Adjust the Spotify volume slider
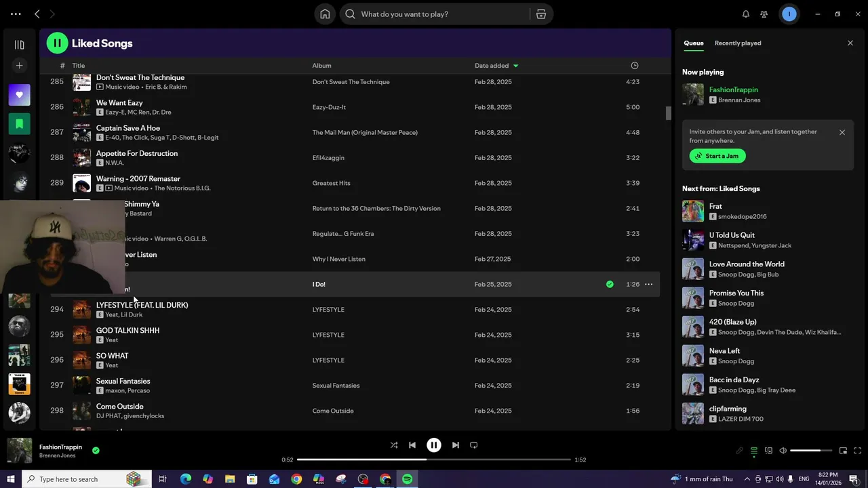This screenshot has width=868, height=488. click(810, 451)
